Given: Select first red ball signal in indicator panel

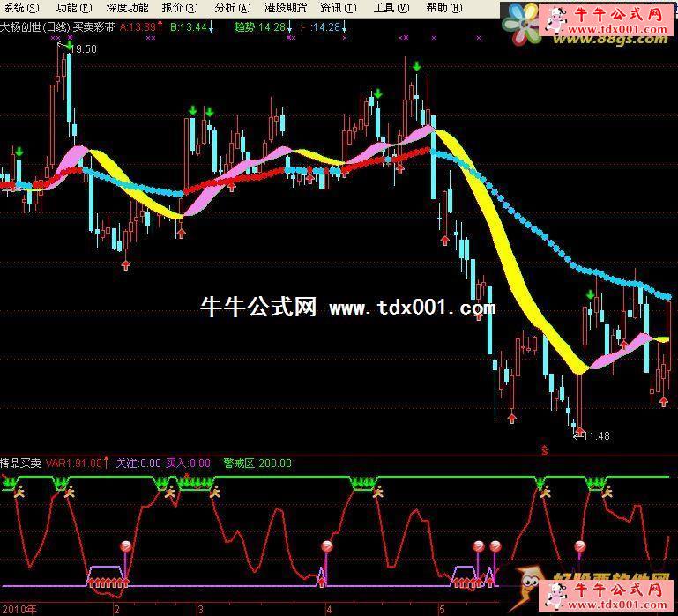Looking at the screenshot, I should point(126,546).
